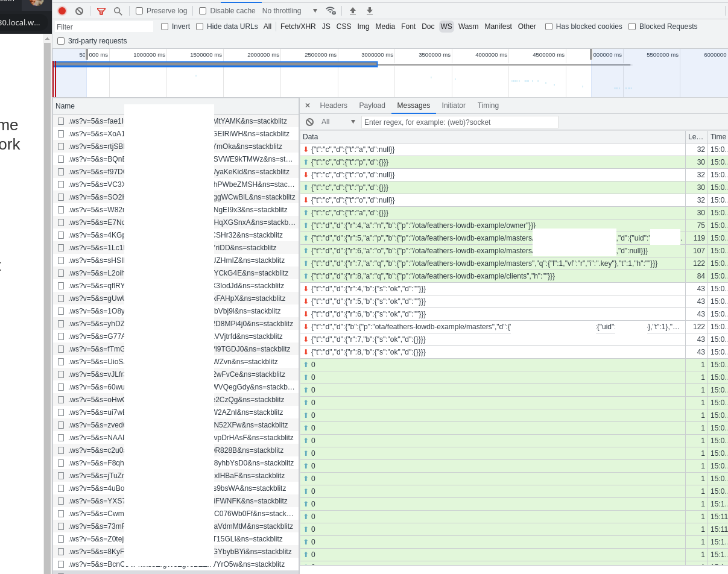Select the feathers-lowdb-example/owner message row
This screenshot has width=728, height=574.
point(492,225)
